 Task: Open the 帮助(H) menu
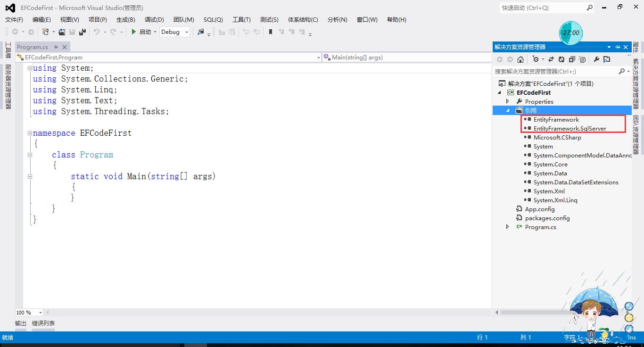[396, 19]
